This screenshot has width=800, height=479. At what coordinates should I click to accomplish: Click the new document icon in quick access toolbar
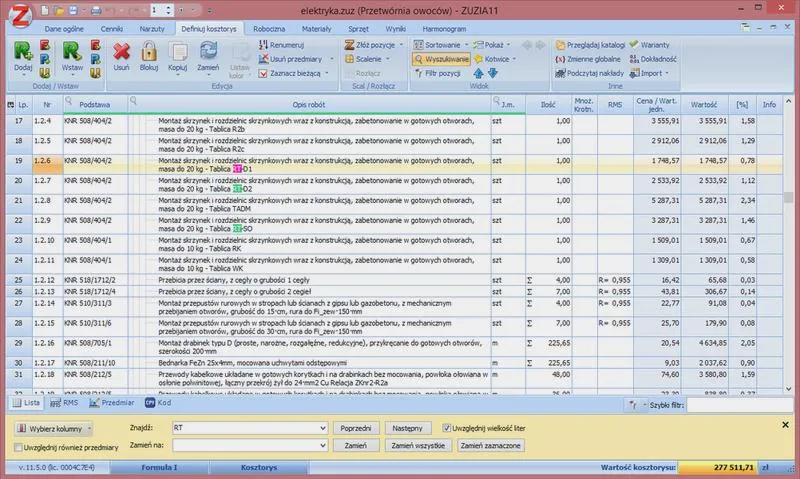[x=45, y=10]
